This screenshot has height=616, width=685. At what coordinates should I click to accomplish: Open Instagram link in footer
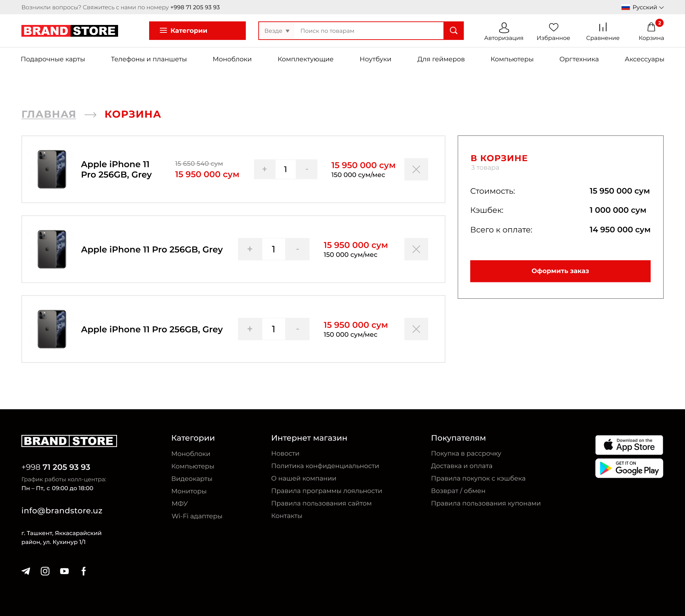pos(45,571)
